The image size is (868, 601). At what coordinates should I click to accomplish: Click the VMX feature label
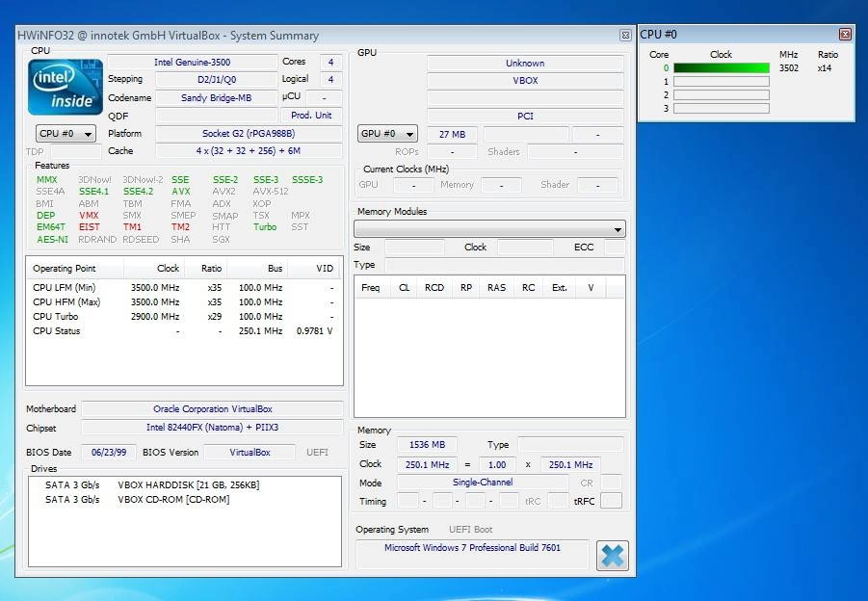click(89, 216)
